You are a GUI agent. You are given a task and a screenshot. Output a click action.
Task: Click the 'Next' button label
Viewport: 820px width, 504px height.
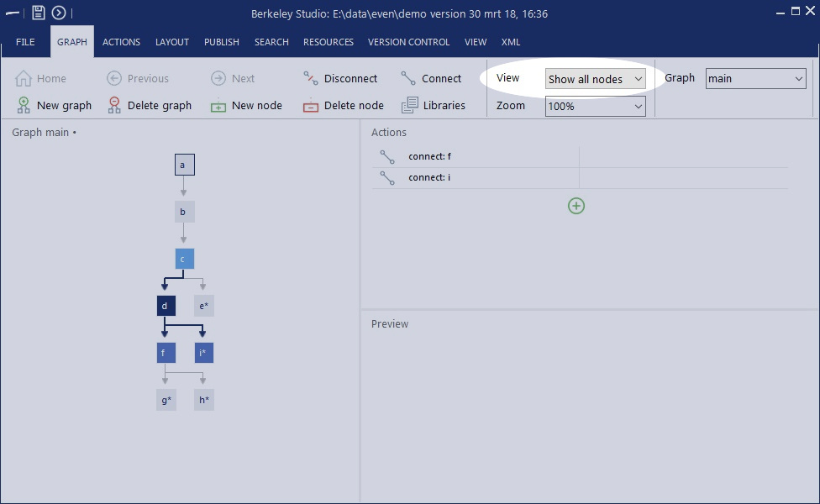point(243,78)
